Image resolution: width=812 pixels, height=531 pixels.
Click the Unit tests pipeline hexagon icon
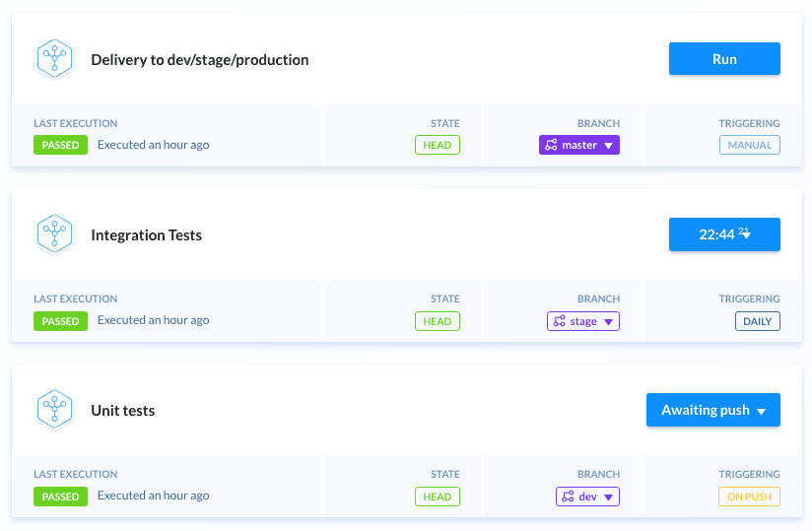click(54, 410)
